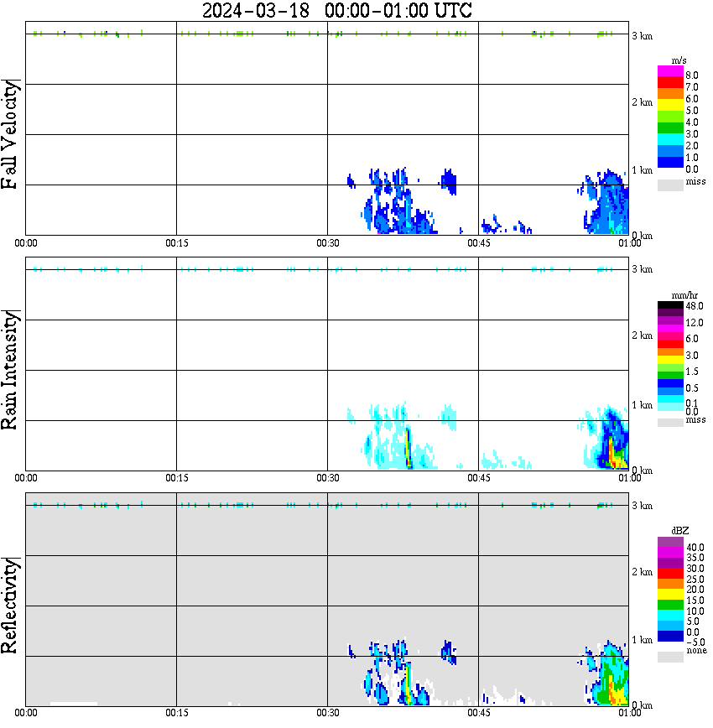Select the pale cyan bottom swatch in mm/hr legend
This screenshot has height=728, width=713.
coord(671,407)
